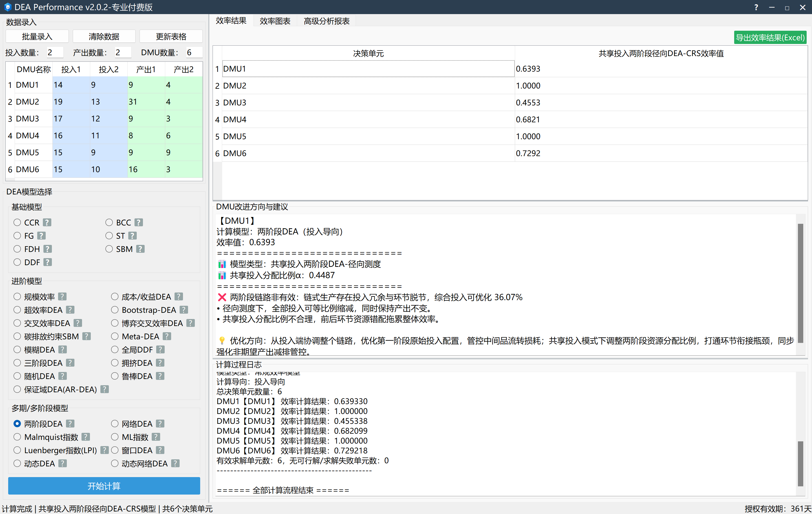
Task: View help for 三阶段DEA
Action: (x=70, y=363)
